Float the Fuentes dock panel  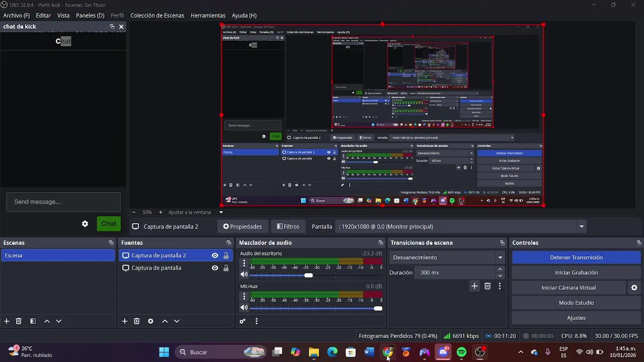pos(229,243)
